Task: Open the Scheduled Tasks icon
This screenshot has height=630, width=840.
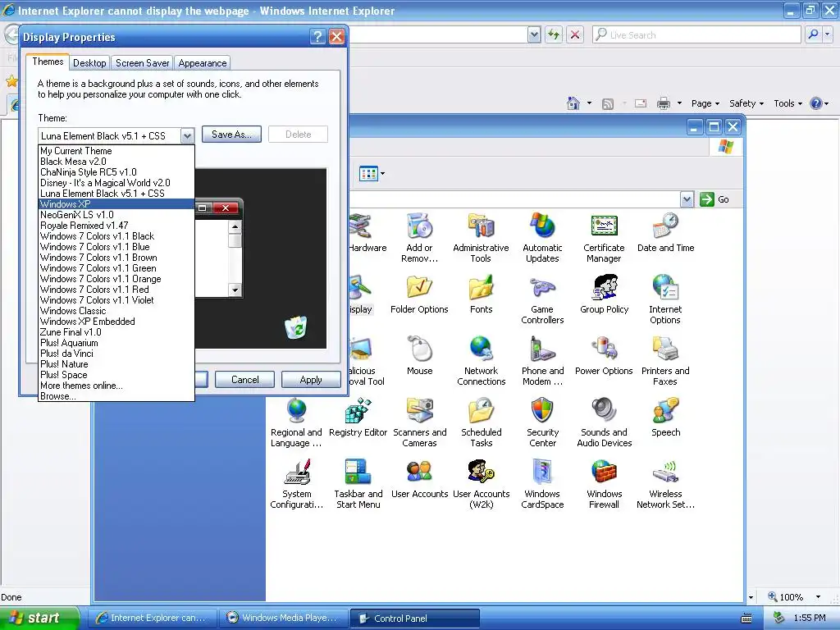Action: tap(481, 422)
